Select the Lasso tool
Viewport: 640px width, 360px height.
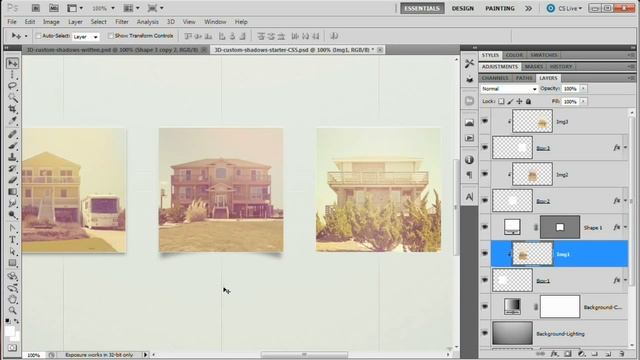tap(13, 86)
